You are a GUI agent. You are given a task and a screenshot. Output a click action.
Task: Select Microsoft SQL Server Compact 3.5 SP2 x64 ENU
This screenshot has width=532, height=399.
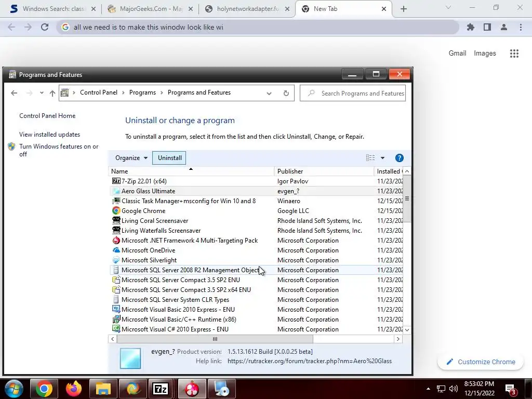point(256,290)
